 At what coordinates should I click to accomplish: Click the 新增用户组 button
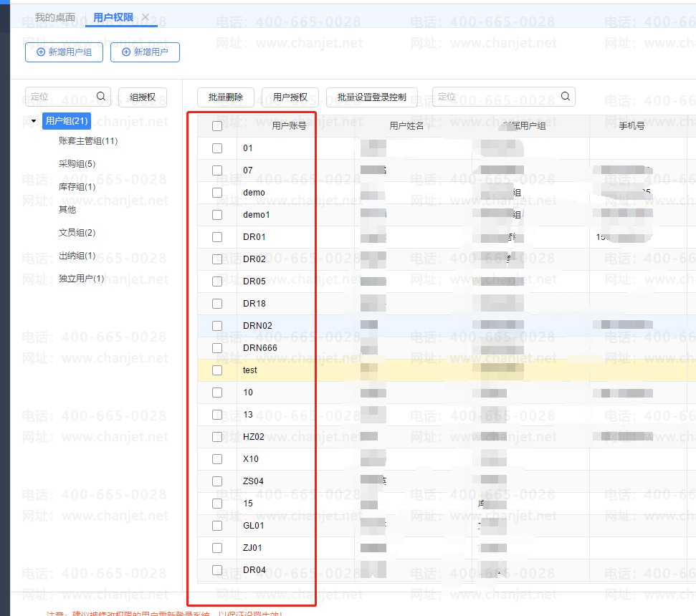[x=64, y=52]
